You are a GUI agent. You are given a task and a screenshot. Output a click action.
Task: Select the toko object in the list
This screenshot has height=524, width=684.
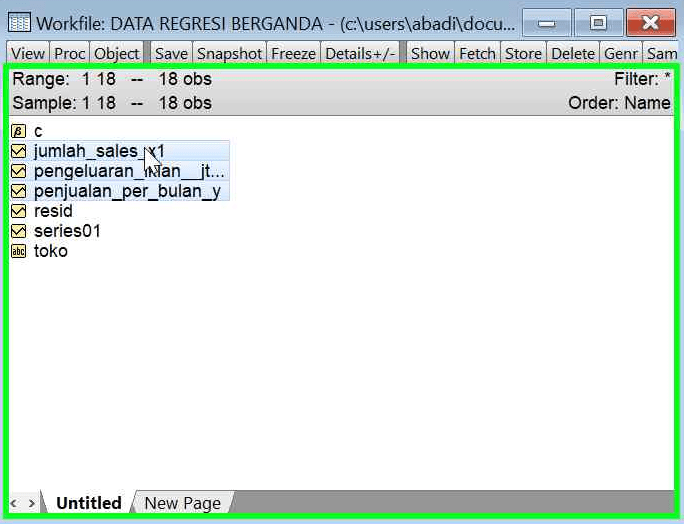click(x=51, y=251)
